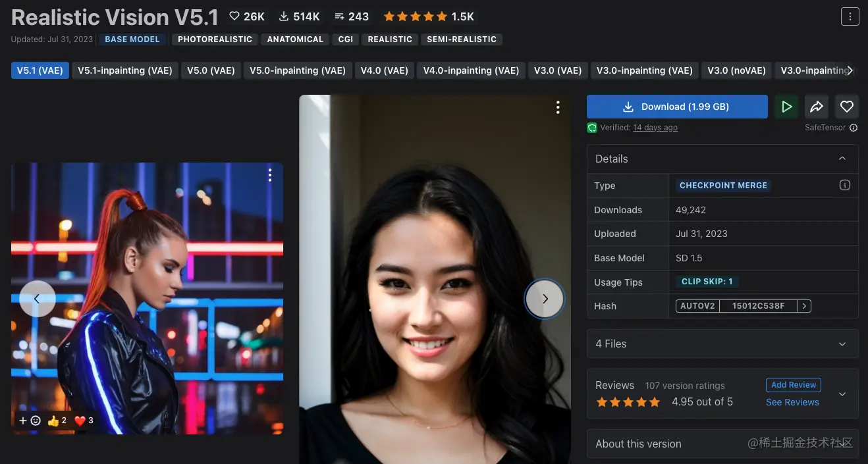Select V4.0-inpainting (VAE) version tab
868x464 pixels.
coord(471,70)
